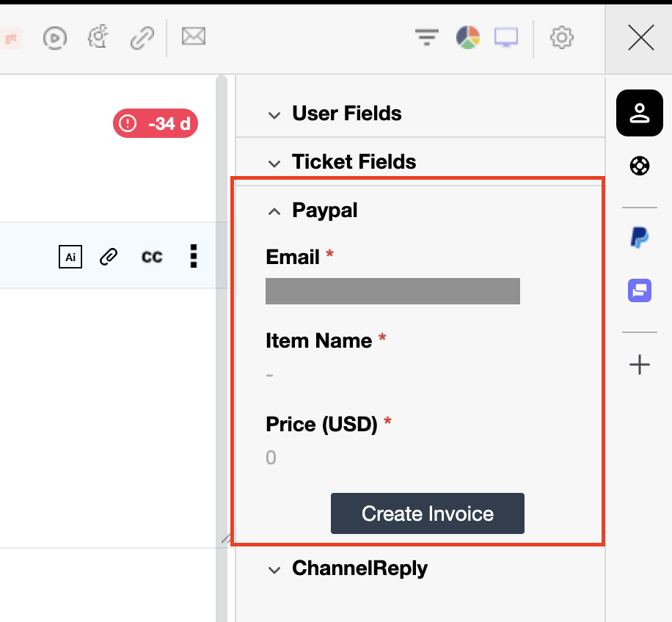Open the three-dot more options menu
This screenshot has width=672, height=622.
click(194, 257)
